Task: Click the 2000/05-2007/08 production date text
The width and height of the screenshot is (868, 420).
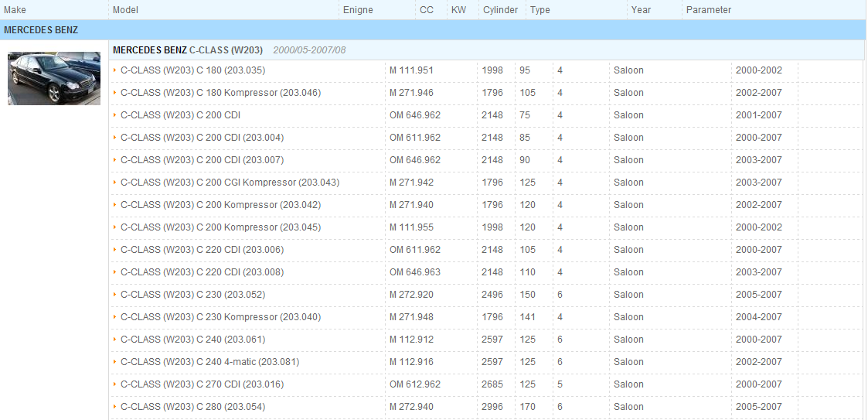Action: click(309, 50)
